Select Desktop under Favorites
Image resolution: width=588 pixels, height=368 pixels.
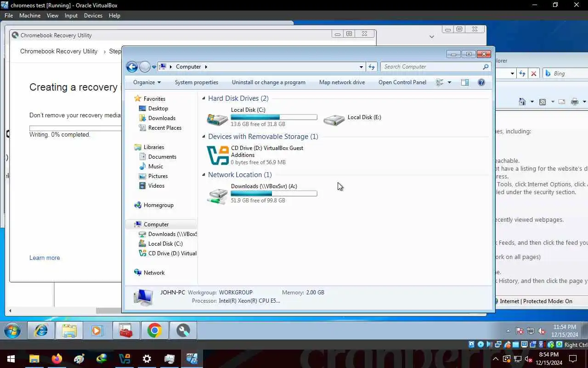(158, 109)
